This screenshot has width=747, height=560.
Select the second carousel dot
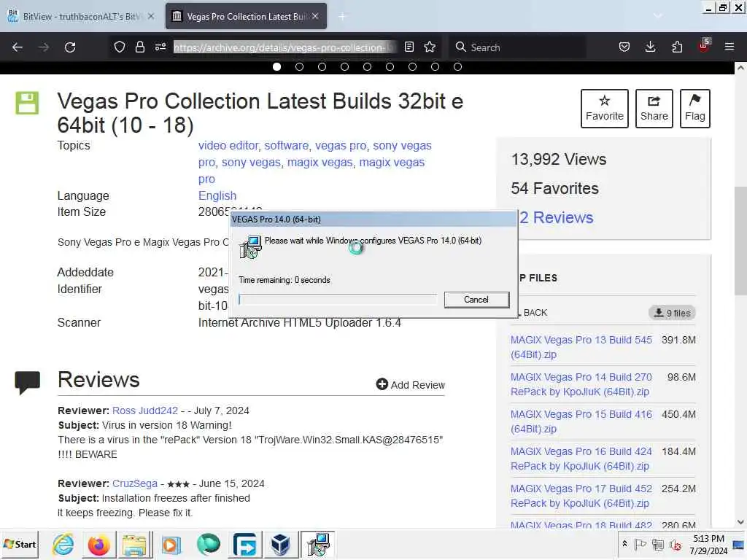click(299, 66)
